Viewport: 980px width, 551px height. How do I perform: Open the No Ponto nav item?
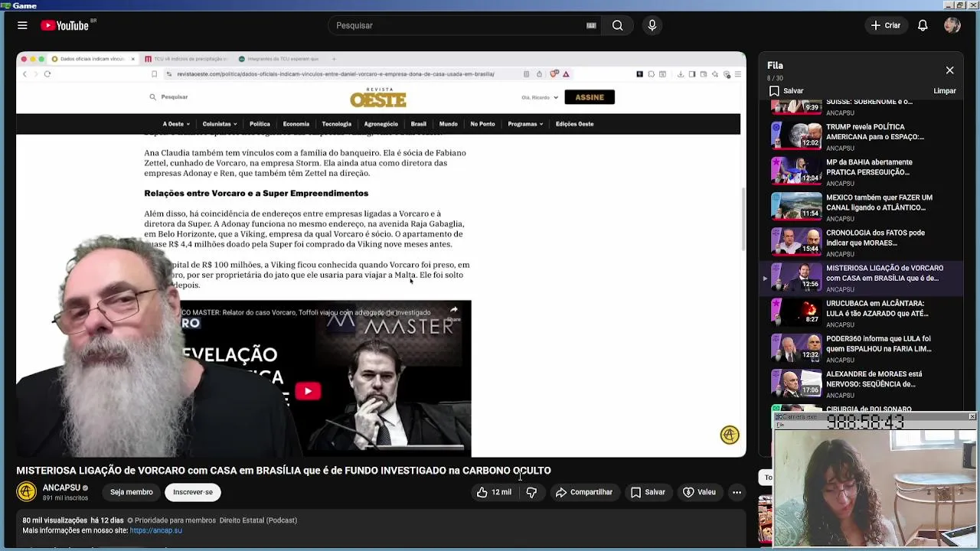[x=483, y=124]
